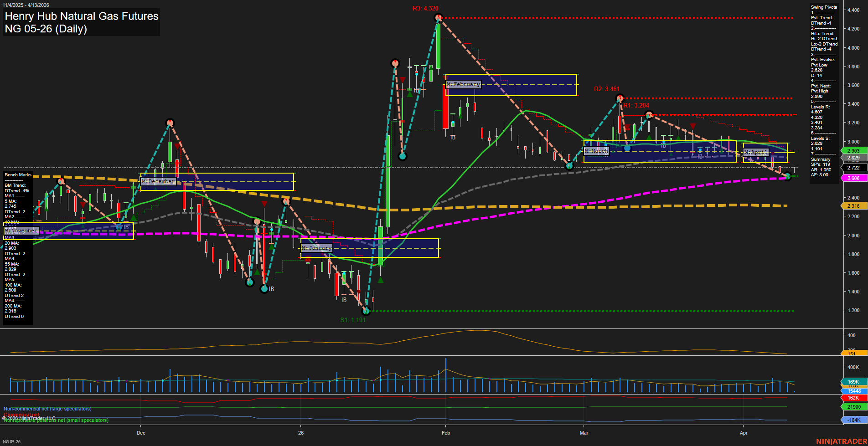This screenshot has width=868, height=446.
Task: Click the M:April monthly label
Action: point(756,153)
